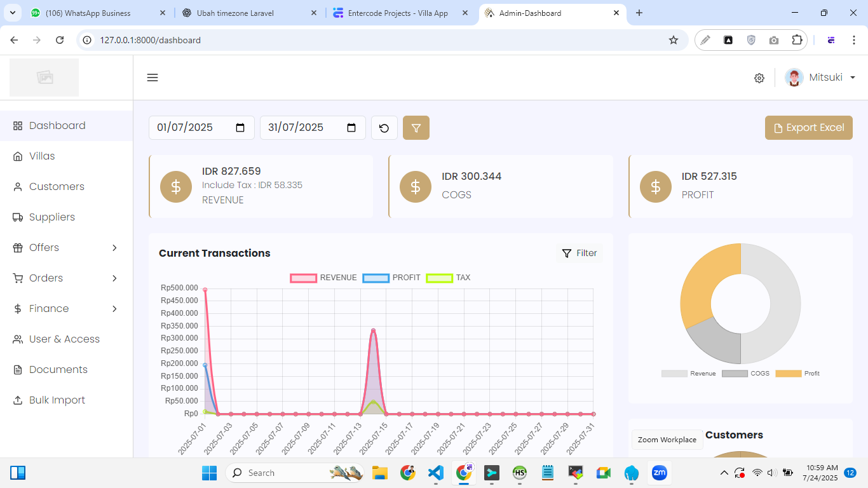Show hidden system tray icons
The height and width of the screenshot is (488, 868).
coord(724,473)
